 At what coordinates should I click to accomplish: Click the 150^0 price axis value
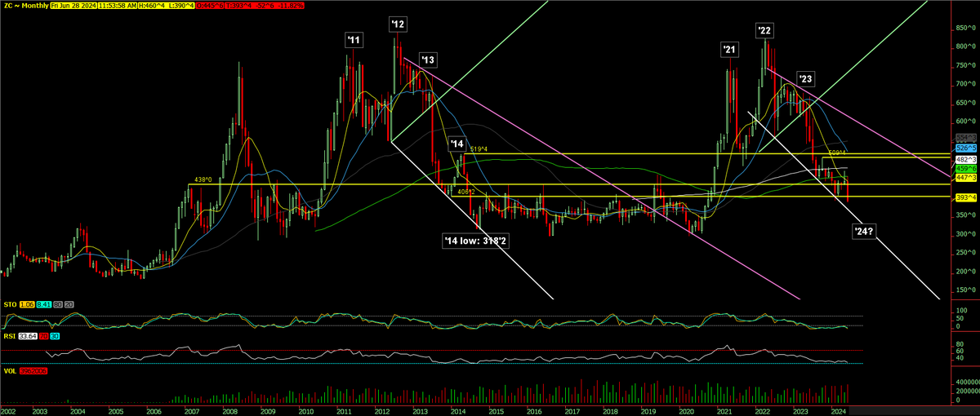(x=965, y=290)
